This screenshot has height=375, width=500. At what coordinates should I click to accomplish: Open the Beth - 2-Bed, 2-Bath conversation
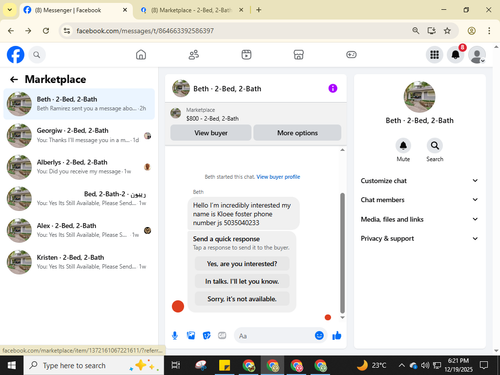pos(79,104)
